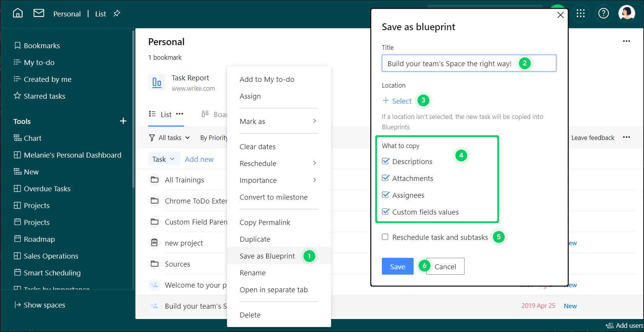Image resolution: width=644 pixels, height=332 pixels.
Task: Uncheck the Descriptions checkbox
Action: [x=386, y=161]
